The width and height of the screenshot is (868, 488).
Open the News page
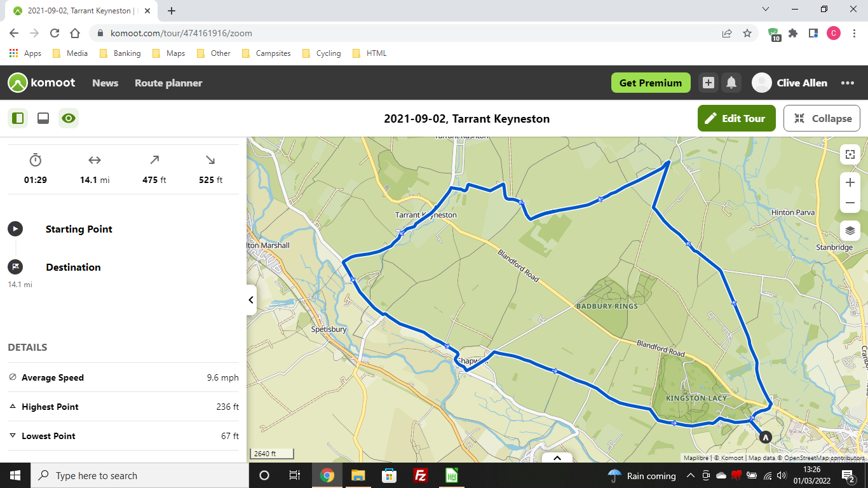pos(105,83)
